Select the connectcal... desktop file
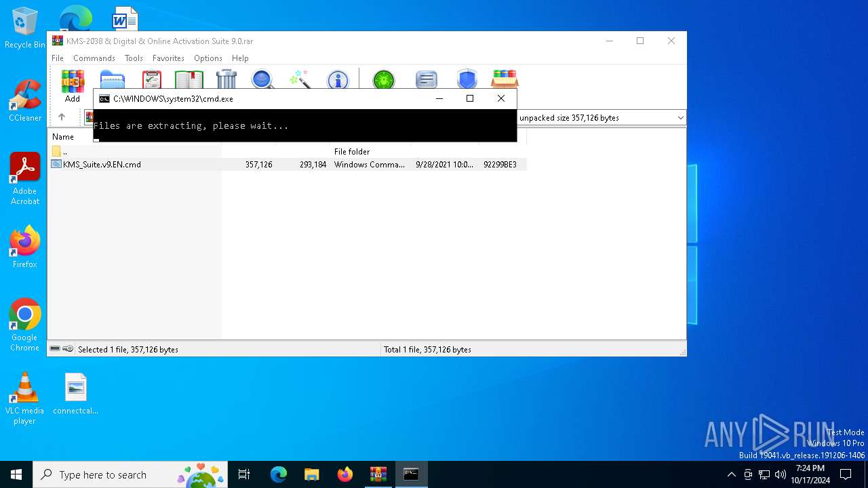Screen dimensions: 868x488 point(76,393)
